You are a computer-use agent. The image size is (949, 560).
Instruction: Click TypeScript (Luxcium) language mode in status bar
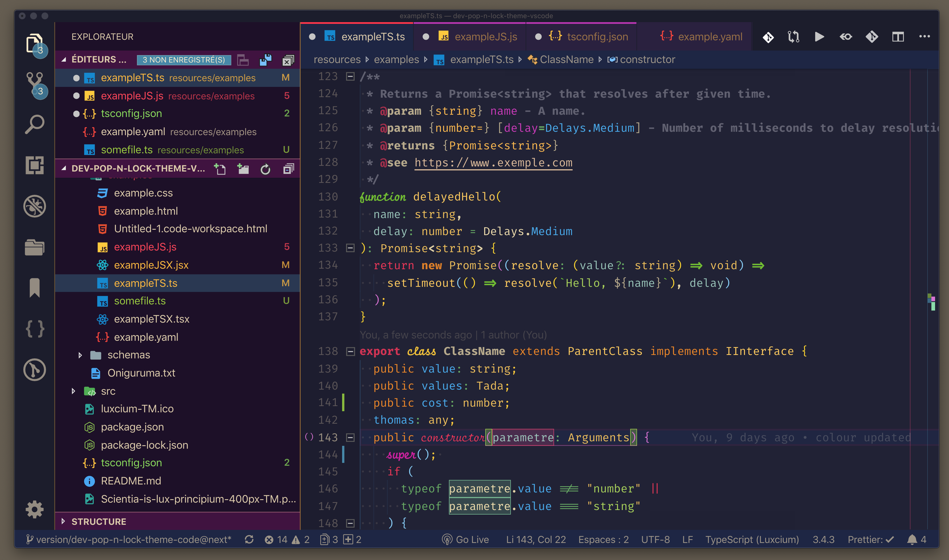(x=752, y=540)
